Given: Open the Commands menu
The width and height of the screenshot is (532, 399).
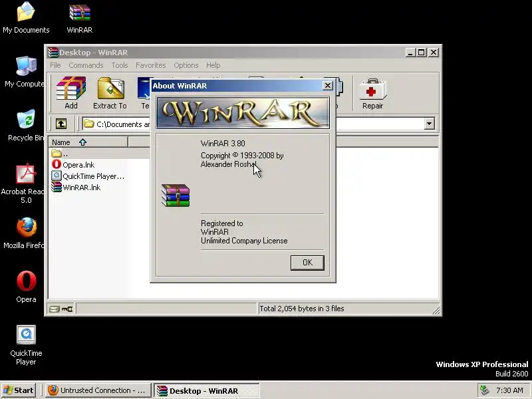Looking at the screenshot, I should [x=86, y=65].
